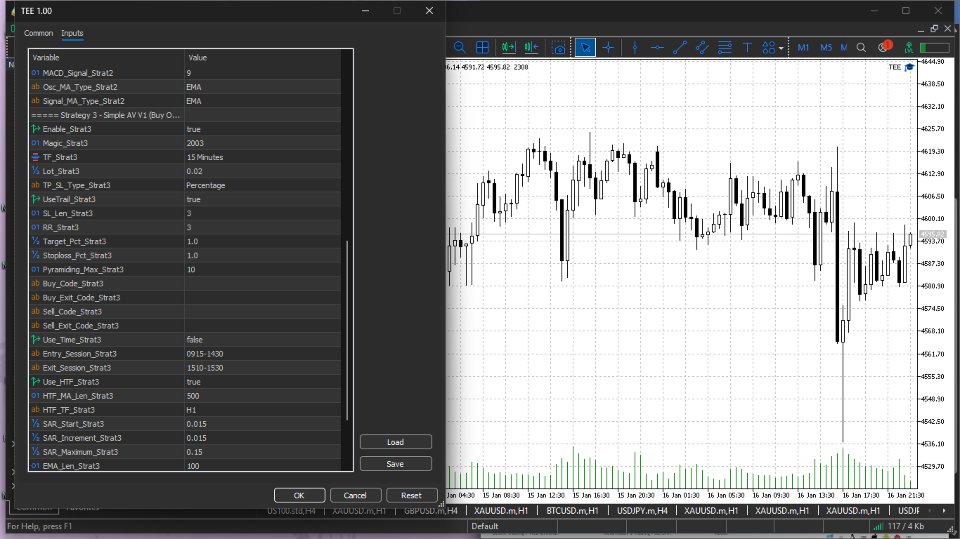Toggle UseTrail_Strat3 value true
The width and height of the screenshot is (960, 539).
263,199
